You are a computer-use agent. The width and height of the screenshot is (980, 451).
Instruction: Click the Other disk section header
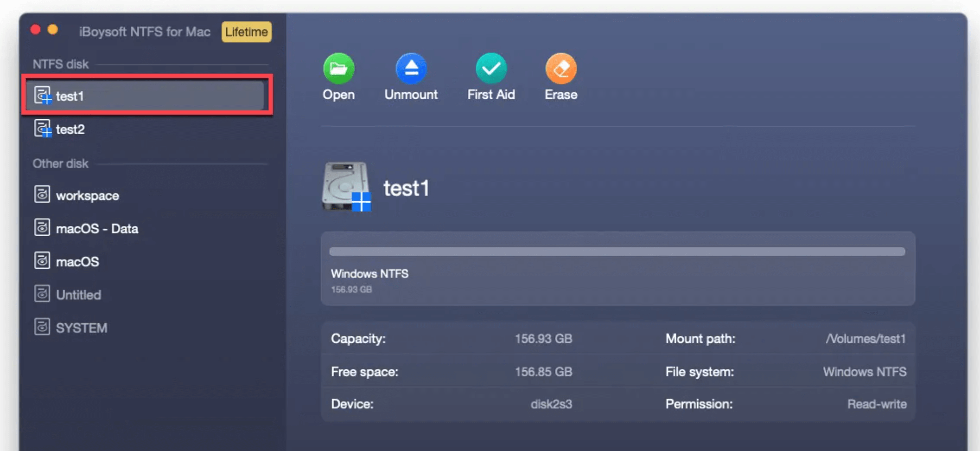coord(61,163)
